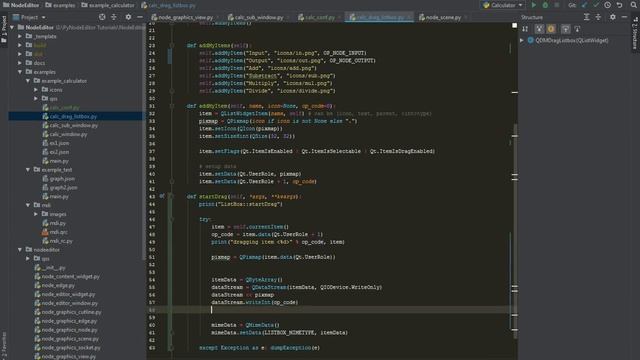
Task: Hide the Structure panel
Action: pyautogui.click(x=624, y=17)
